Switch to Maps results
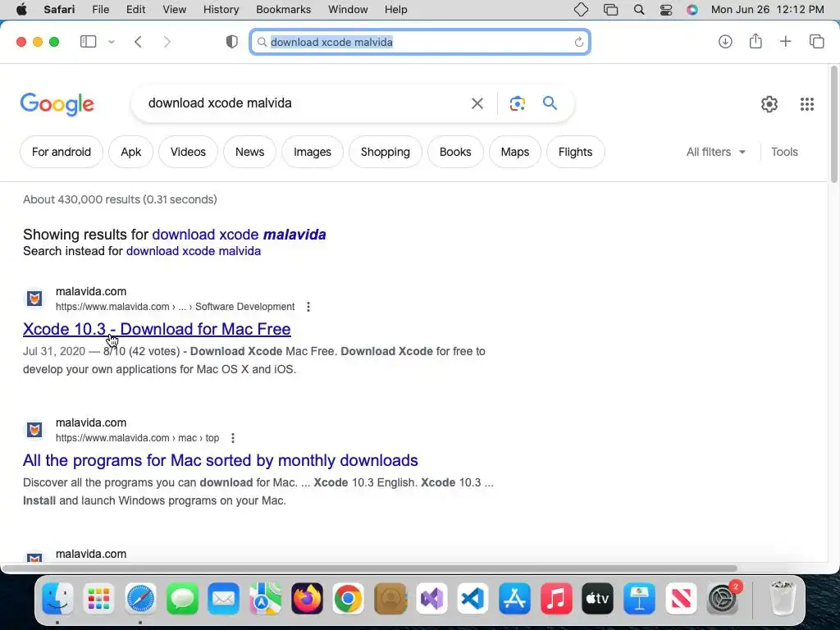The height and width of the screenshot is (630, 840). [x=515, y=152]
